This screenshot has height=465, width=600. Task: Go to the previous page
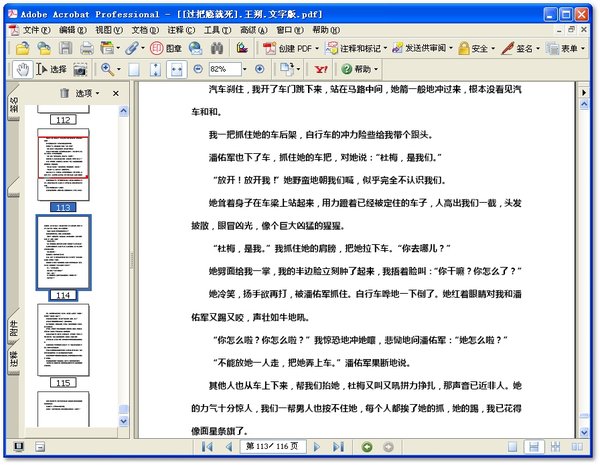pyautogui.click(x=229, y=447)
